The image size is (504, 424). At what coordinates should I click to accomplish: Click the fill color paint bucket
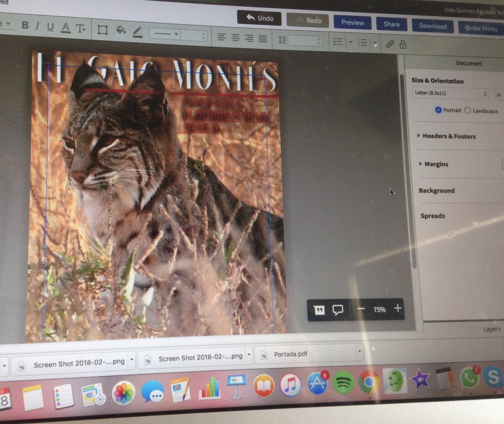coord(120,30)
